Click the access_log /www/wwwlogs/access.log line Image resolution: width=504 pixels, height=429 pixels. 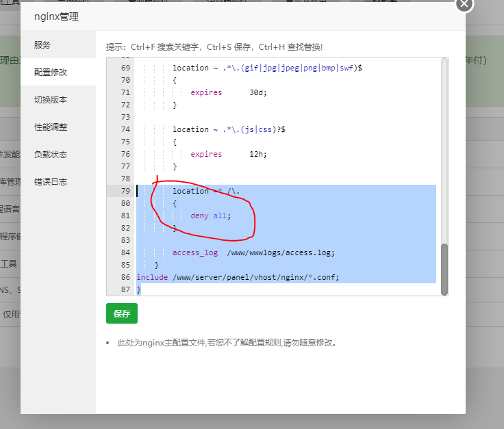(x=253, y=252)
